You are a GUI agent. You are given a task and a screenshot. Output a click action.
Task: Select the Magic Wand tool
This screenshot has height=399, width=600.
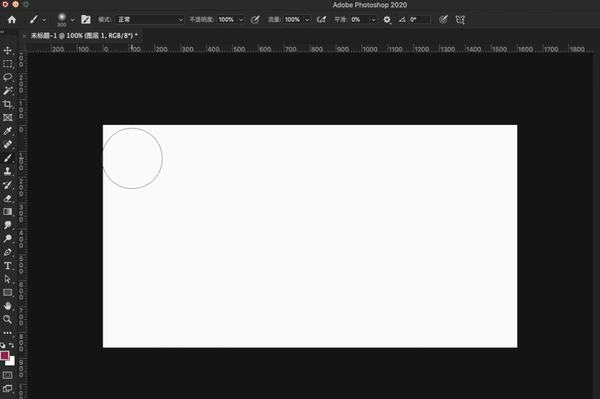click(7, 91)
